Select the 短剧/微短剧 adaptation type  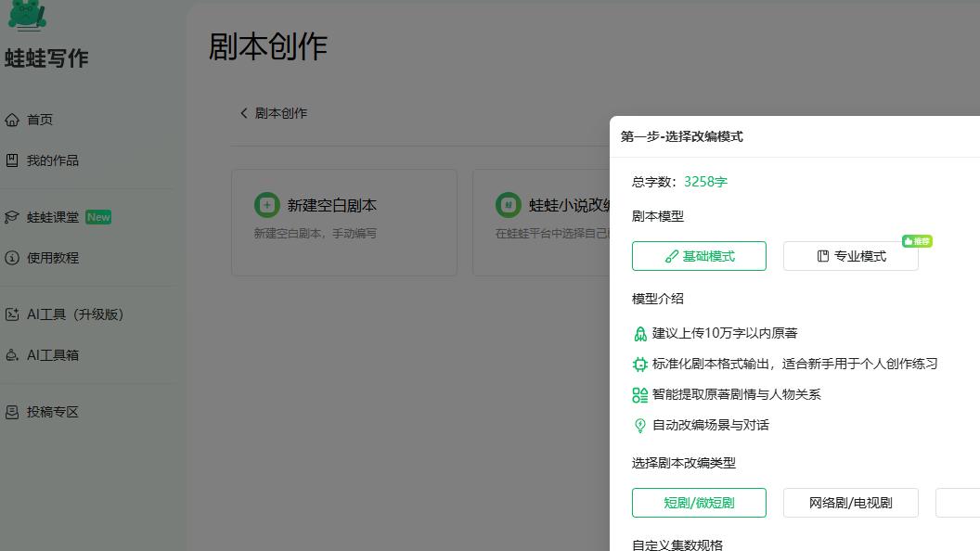[699, 503]
